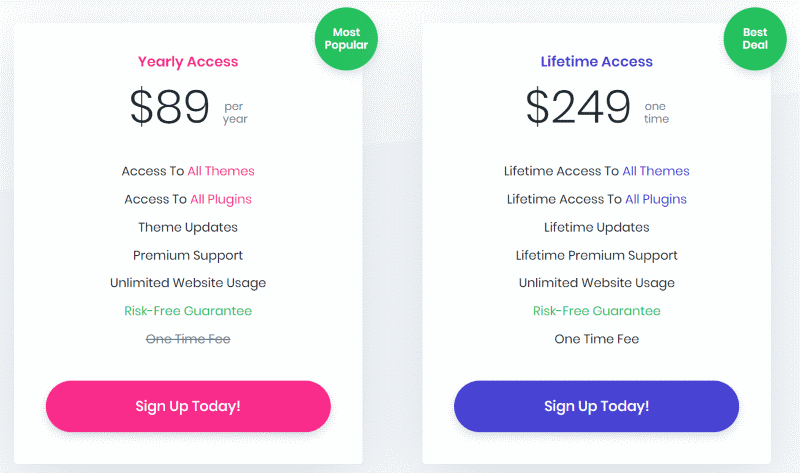Click the $249 price text
The image size is (800, 473).
pyautogui.click(x=578, y=107)
